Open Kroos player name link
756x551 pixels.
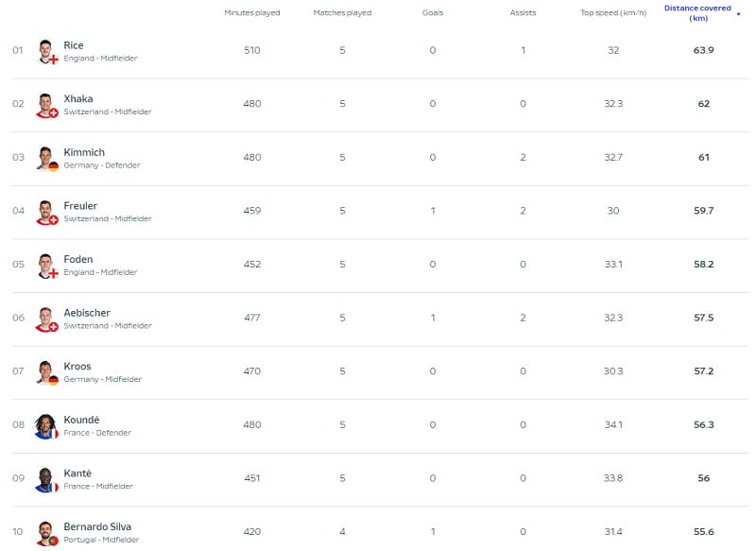click(77, 367)
